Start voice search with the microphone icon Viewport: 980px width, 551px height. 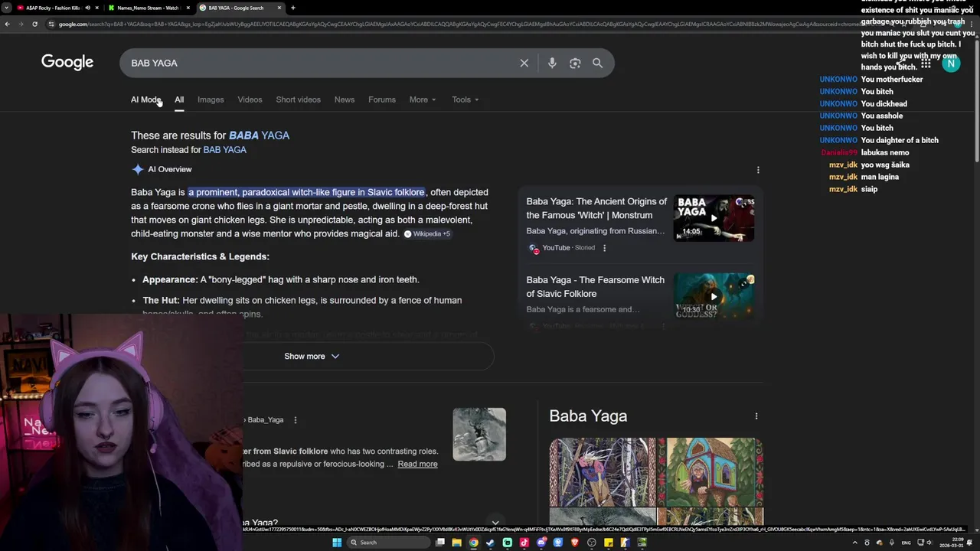[x=552, y=63]
